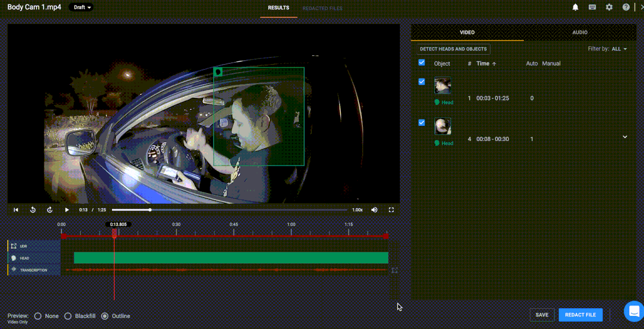Enter fullscreen with the expand icon
Image resolution: width=644 pixels, height=329 pixels.
(392, 209)
